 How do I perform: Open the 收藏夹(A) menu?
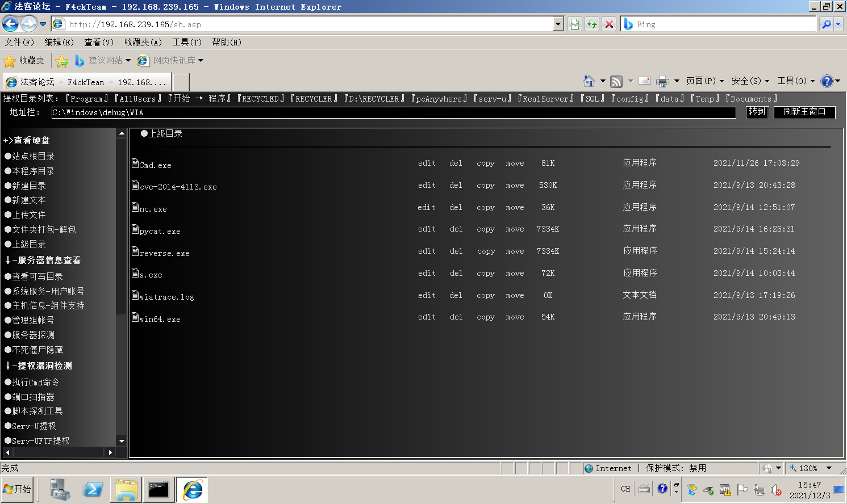click(143, 42)
